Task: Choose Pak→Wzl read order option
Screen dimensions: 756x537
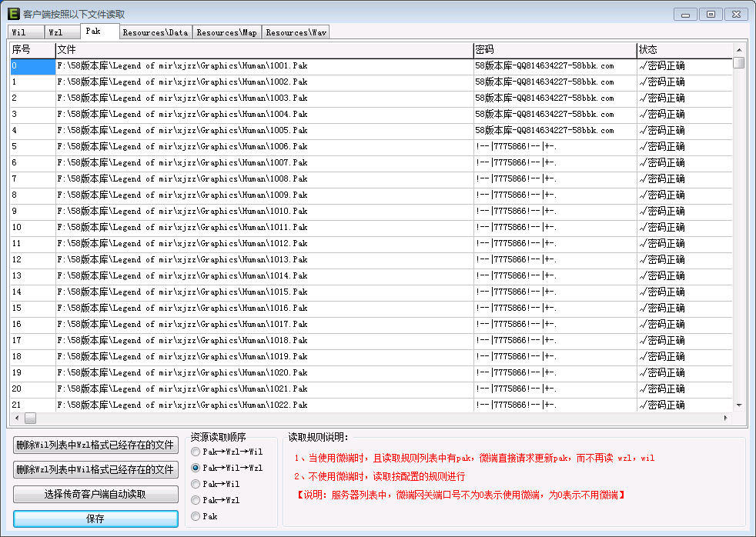Action: (x=196, y=500)
